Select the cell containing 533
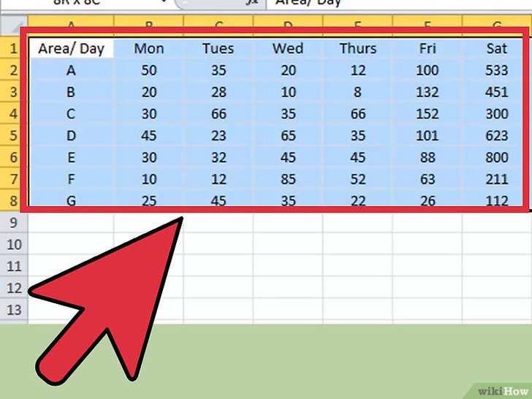The image size is (532, 399). point(497,70)
